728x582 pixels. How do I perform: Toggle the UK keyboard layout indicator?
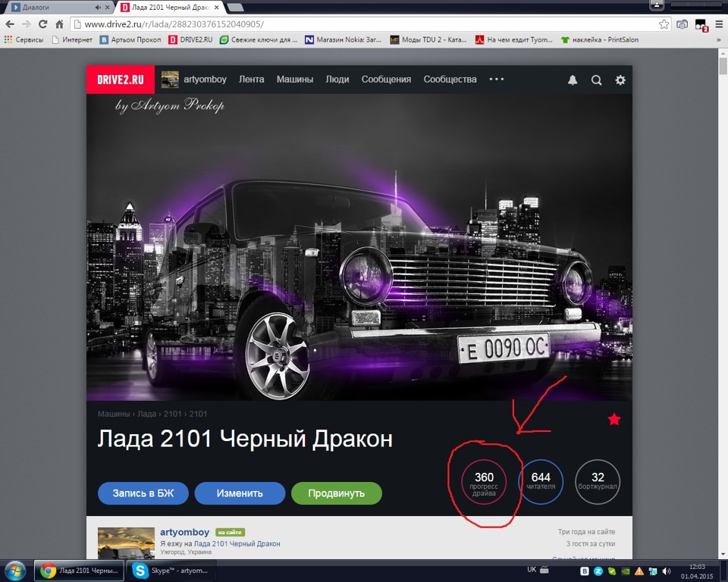(x=531, y=569)
